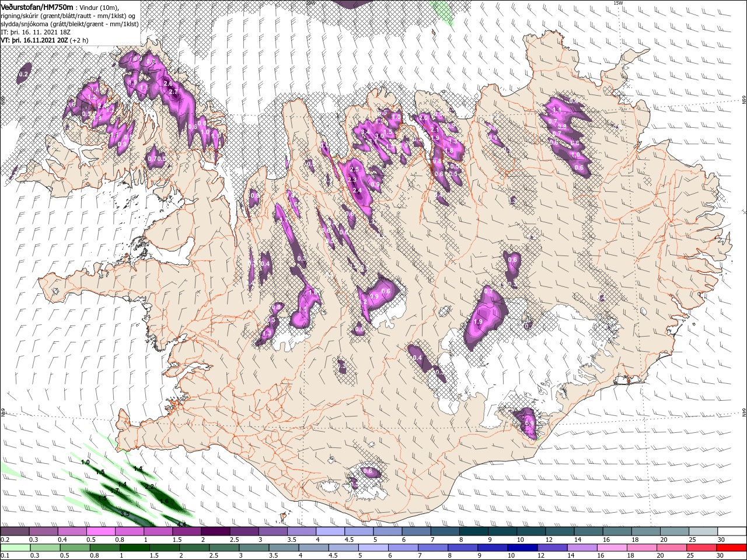Click the 20W longitude label at the top edge

click(310, 3)
